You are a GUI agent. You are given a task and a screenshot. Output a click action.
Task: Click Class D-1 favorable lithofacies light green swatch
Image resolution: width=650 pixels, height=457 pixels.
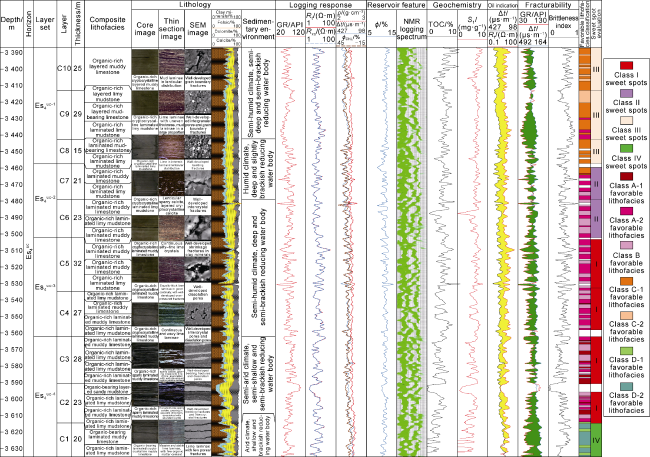pyautogui.click(x=626, y=350)
